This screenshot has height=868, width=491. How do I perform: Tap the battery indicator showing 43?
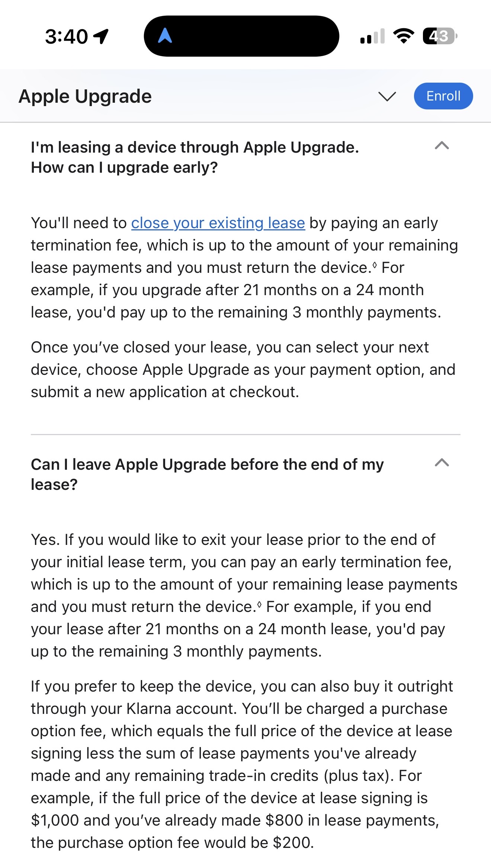point(440,36)
